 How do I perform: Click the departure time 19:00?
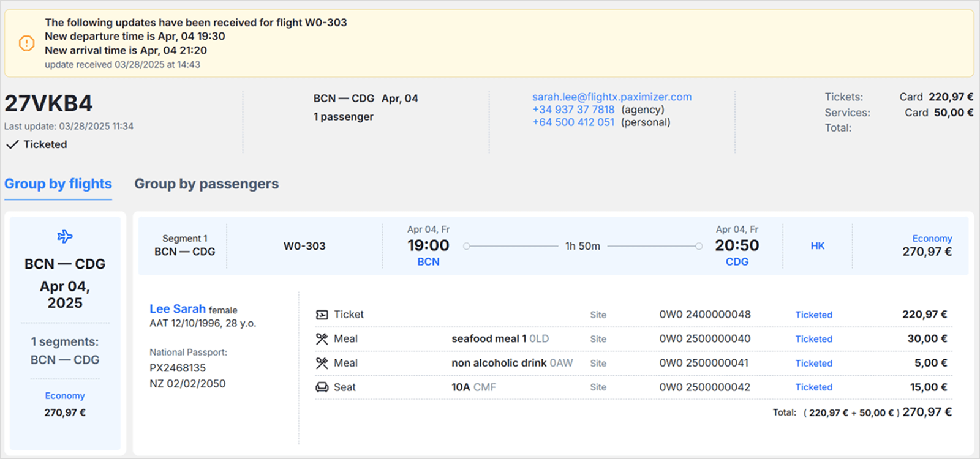point(428,245)
